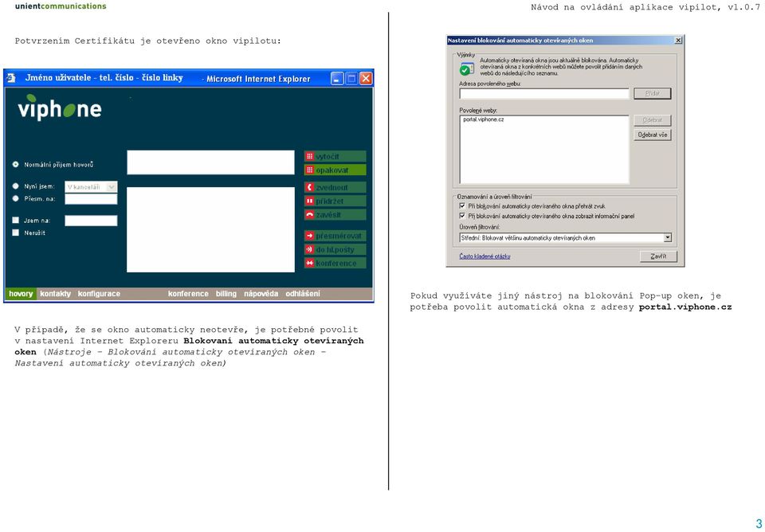The width and height of the screenshot is (765, 532).
Task: Enable the Nerušit checkbox
Action: (16, 233)
